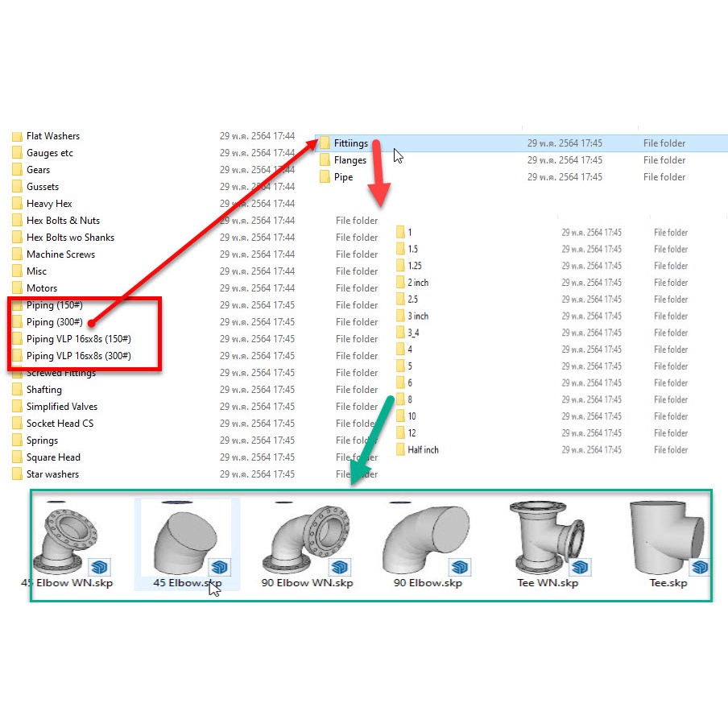The height and width of the screenshot is (728, 728).
Task: Select the Simplified Valves folder
Action: coord(61,407)
